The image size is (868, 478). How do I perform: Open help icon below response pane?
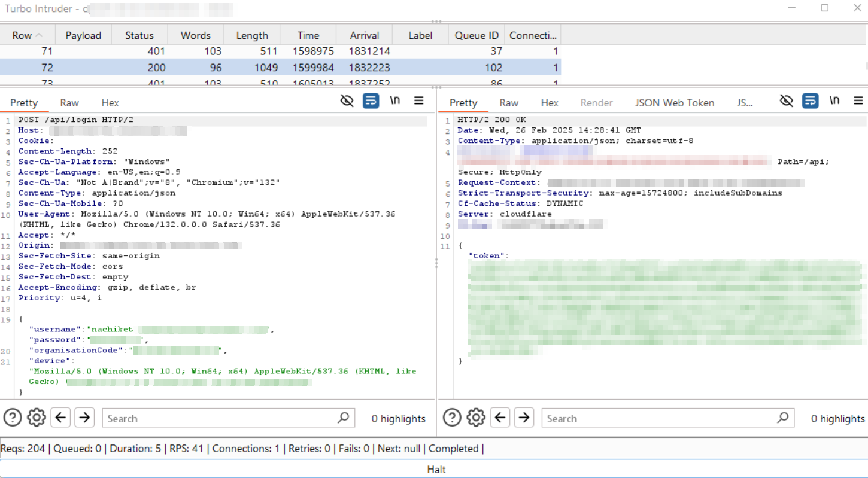452,417
